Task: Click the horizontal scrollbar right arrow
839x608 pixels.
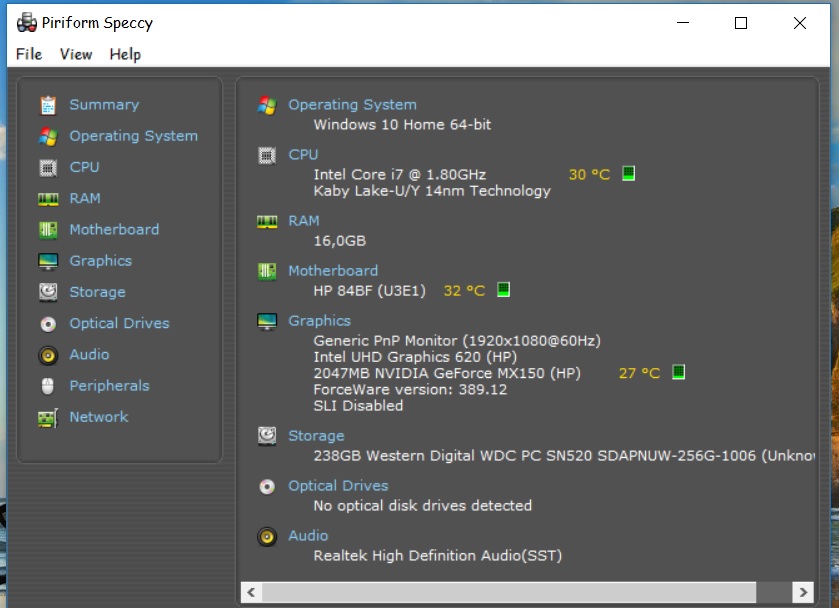Action: (803, 592)
